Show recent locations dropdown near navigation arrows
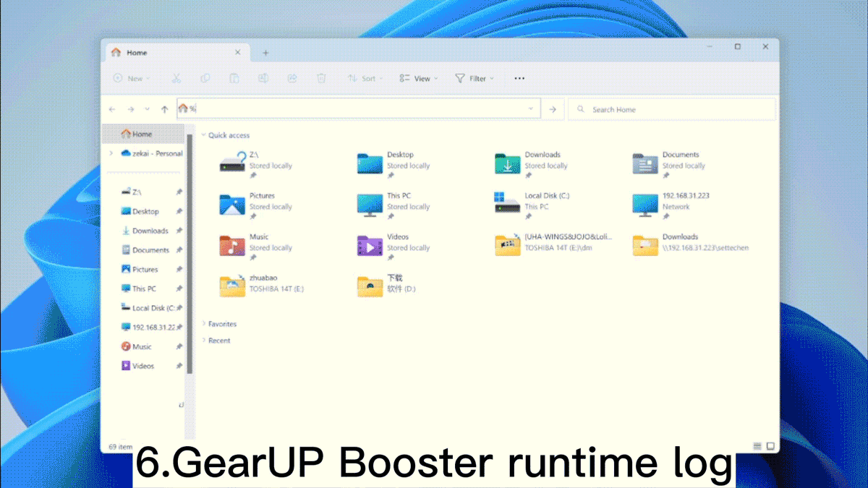868x488 pixels. point(148,109)
